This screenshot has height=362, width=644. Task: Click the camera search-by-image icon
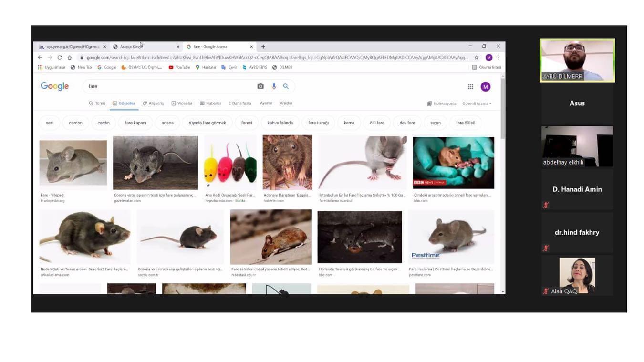click(x=260, y=86)
